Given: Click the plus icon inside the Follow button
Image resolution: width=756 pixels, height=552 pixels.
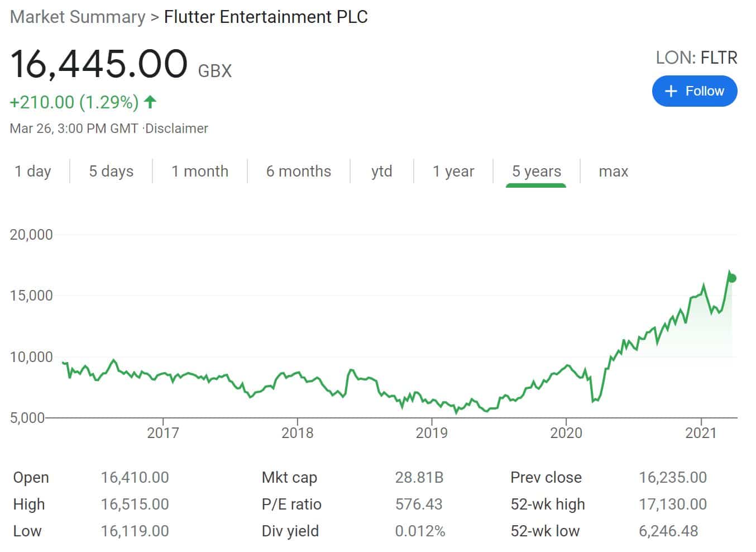Looking at the screenshot, I should (x=671, y=91).
